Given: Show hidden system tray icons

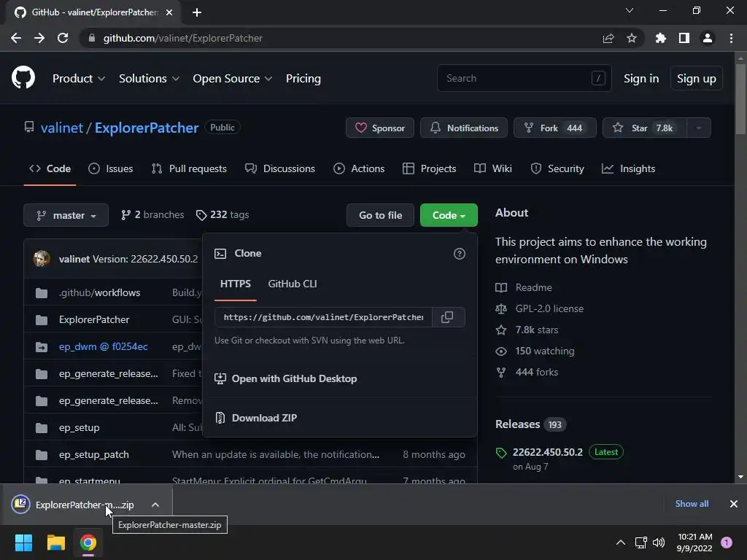Looking at the screenshot, I should pos(621,542).
